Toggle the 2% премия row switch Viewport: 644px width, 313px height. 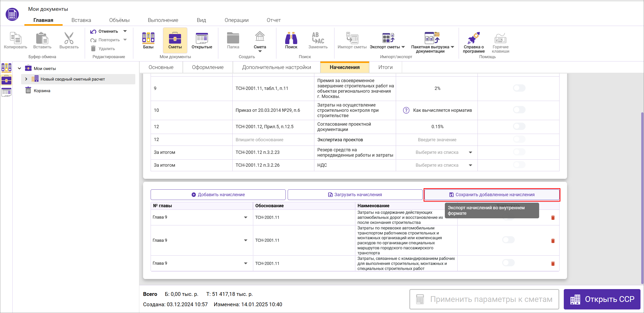519,88
